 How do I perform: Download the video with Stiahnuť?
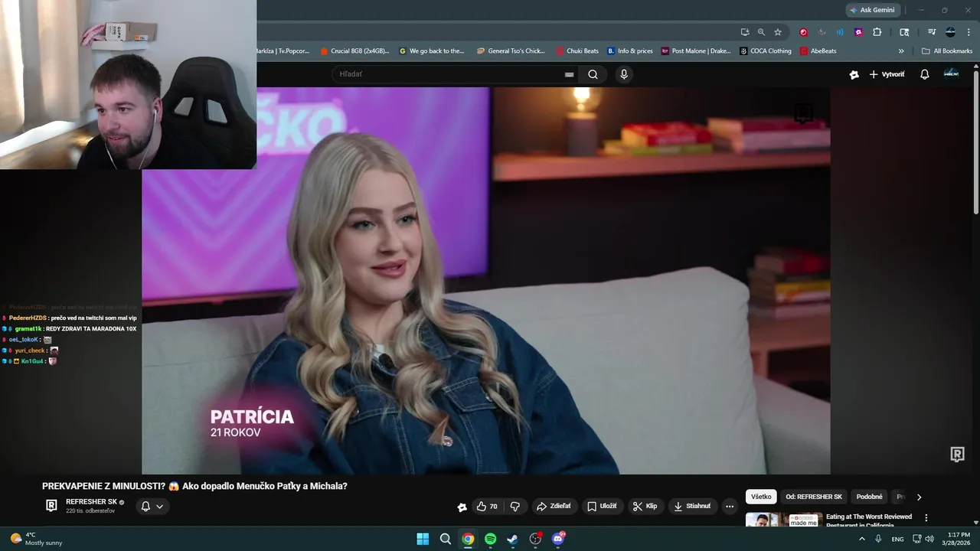(x=692, y=506)
